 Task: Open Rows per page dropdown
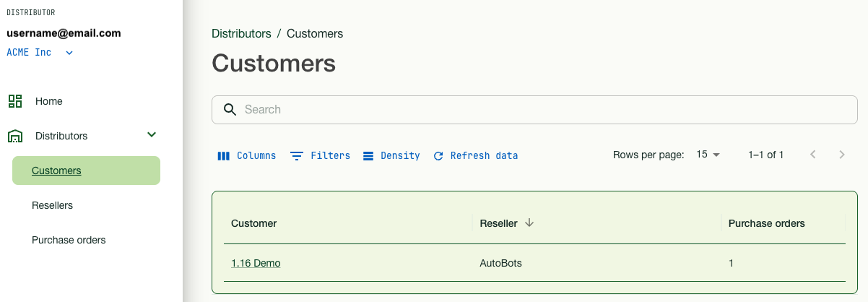pos(708,155)
